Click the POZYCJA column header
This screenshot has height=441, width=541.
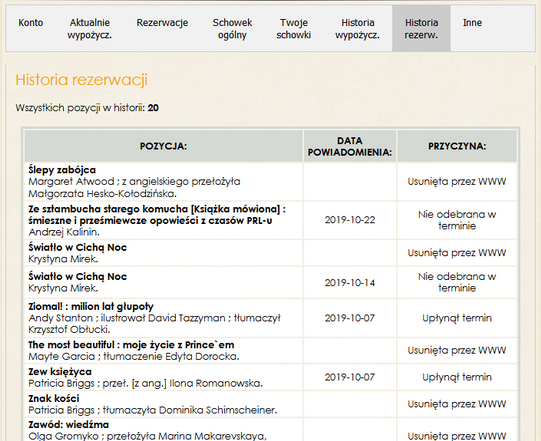pos(163,146)
